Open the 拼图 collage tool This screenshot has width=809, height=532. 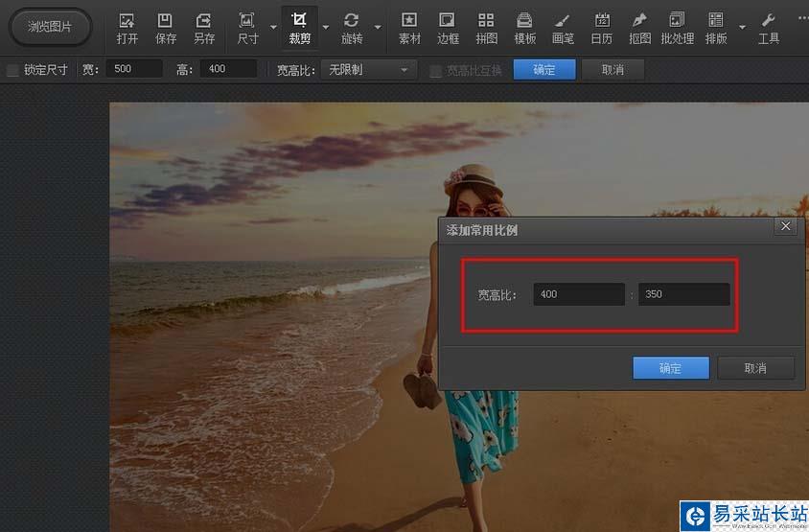pyautogui.click(x=486, y=29)
